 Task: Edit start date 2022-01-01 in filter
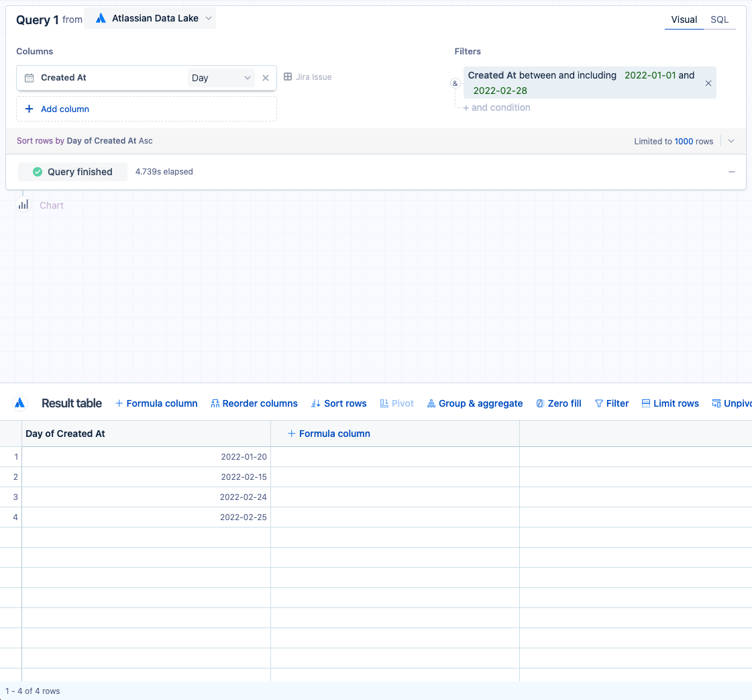click(650, 75)
